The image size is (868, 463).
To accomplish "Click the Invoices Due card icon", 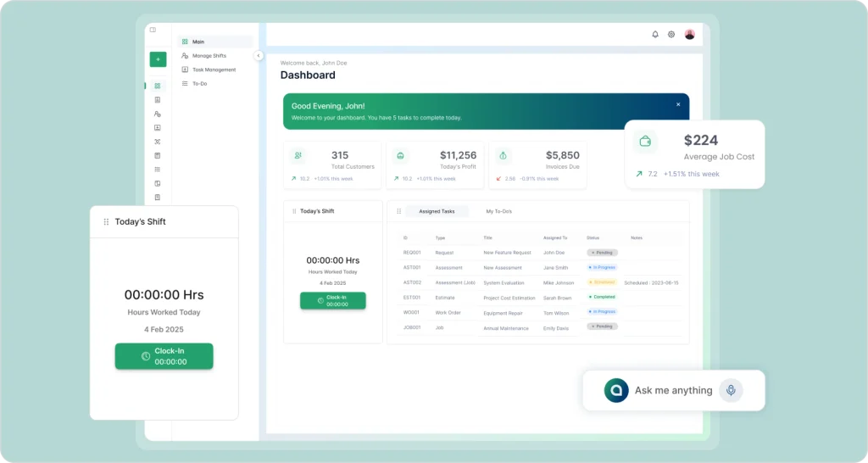I will point(504,156).
